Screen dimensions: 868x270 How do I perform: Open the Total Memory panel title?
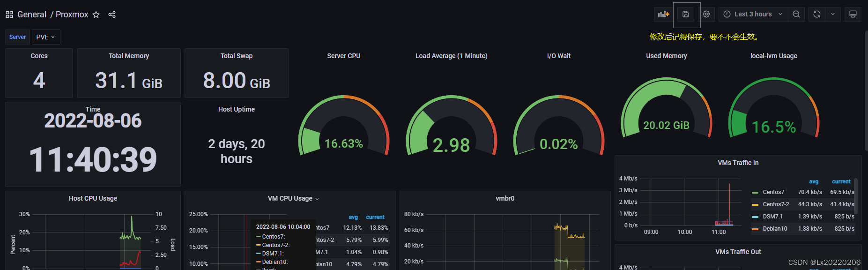pyautogui.click(x=129, y=56)
